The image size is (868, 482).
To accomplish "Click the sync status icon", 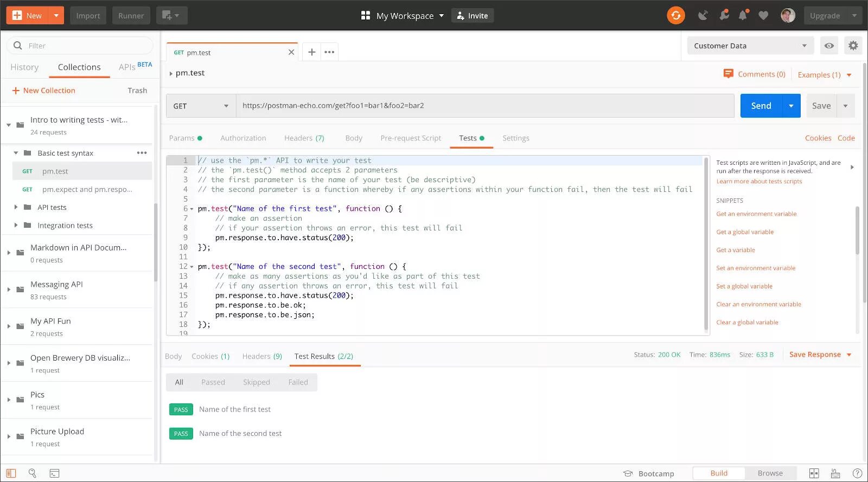I will click(x=676, y=15).
